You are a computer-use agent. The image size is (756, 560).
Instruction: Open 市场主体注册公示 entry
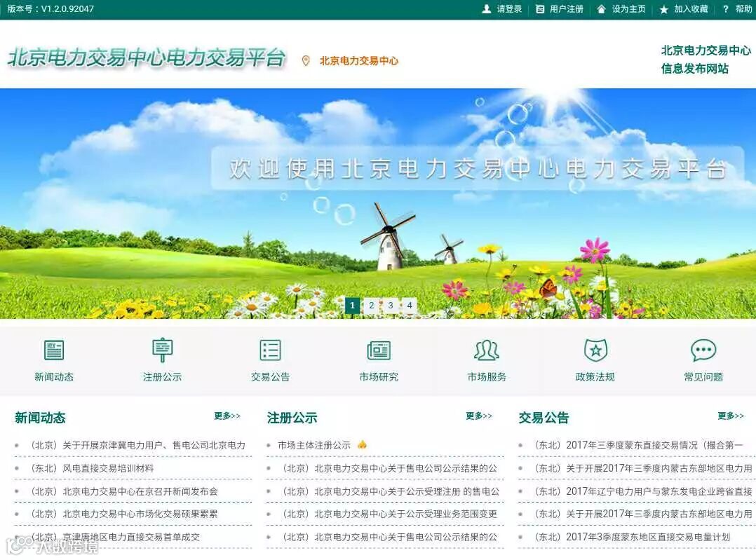pyautogui.click(x=314, y=445)
